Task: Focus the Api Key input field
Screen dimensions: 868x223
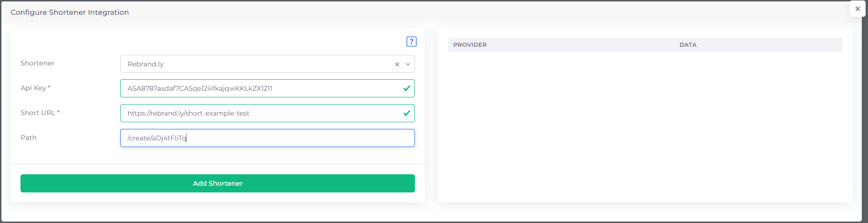Action: coord(258,88)
